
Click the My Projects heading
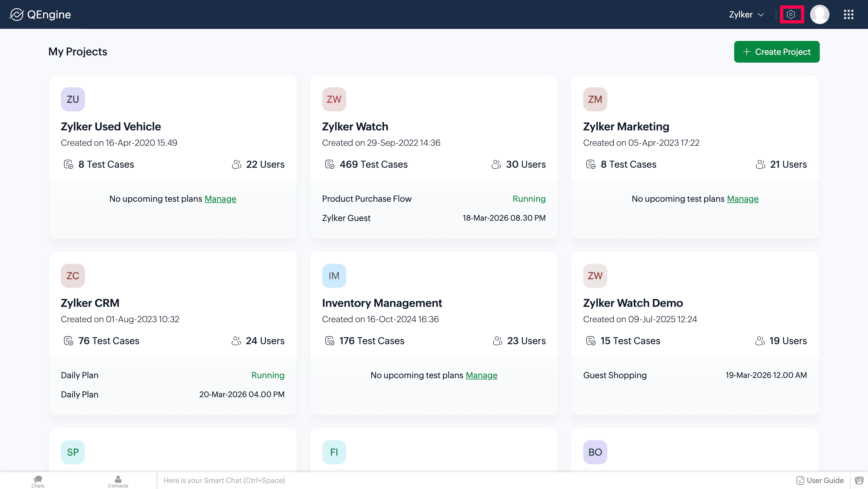[78, 51]
